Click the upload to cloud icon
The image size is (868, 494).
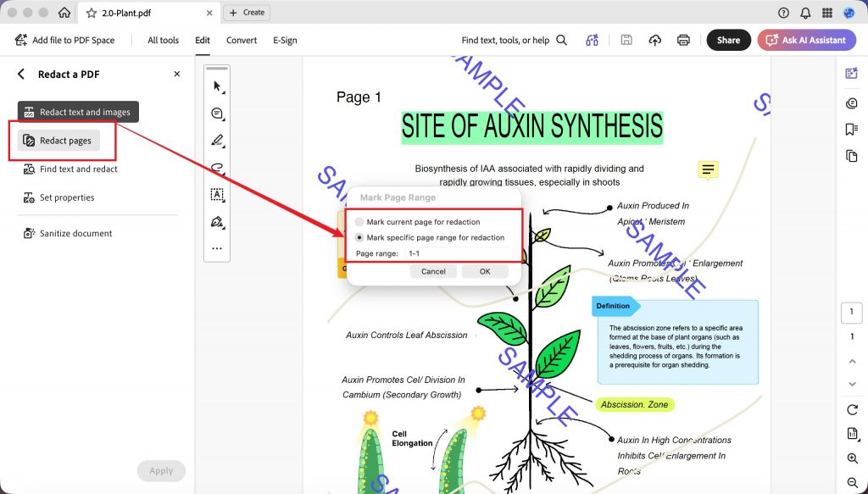655,40
